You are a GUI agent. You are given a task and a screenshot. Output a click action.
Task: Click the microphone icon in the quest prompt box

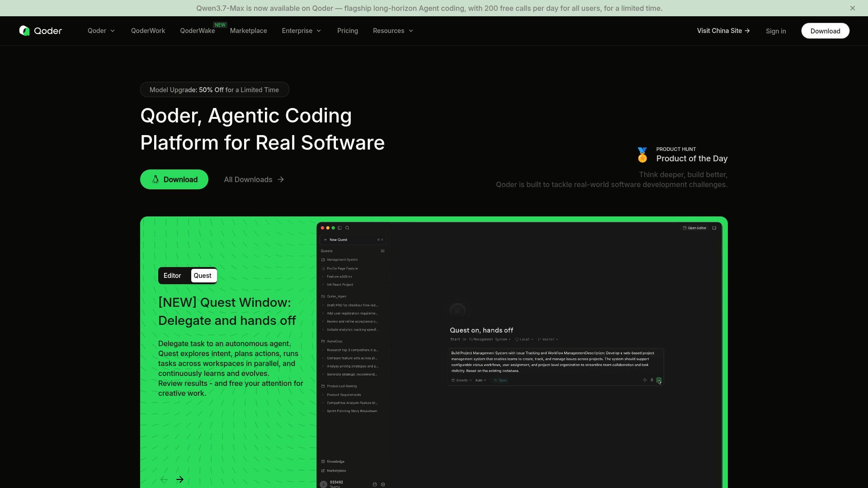click(x=652, y=380)
